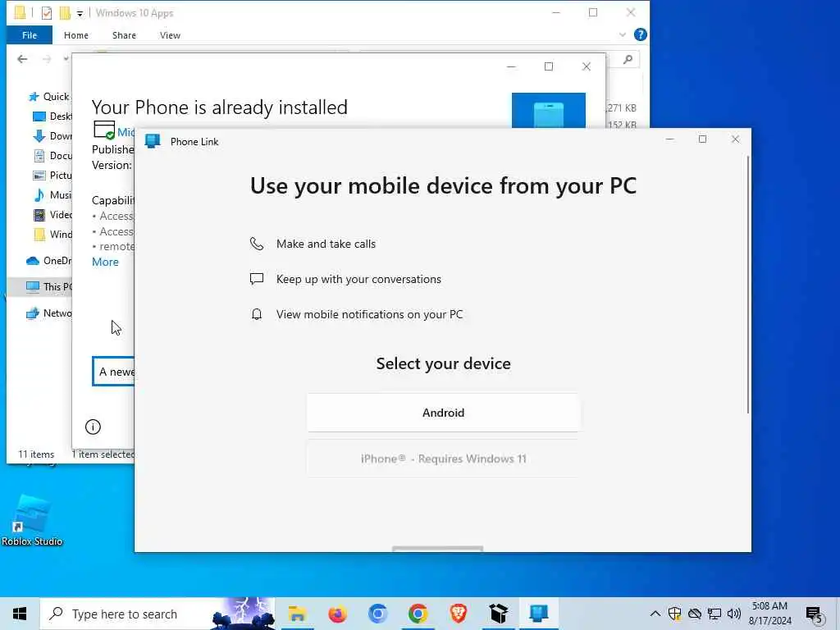The height and width of the screenshot is (630, 840).
Task: Open the More capabilities link in installer
Action: coord(105,262)
